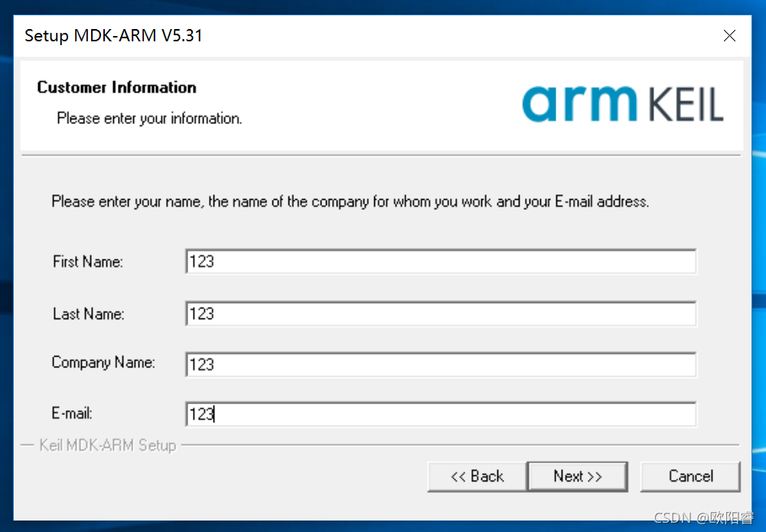Place cursor in the E-mail field
The width and height of the screenshot is (766, 532).
pyautogui.click(x=441, y=414)
